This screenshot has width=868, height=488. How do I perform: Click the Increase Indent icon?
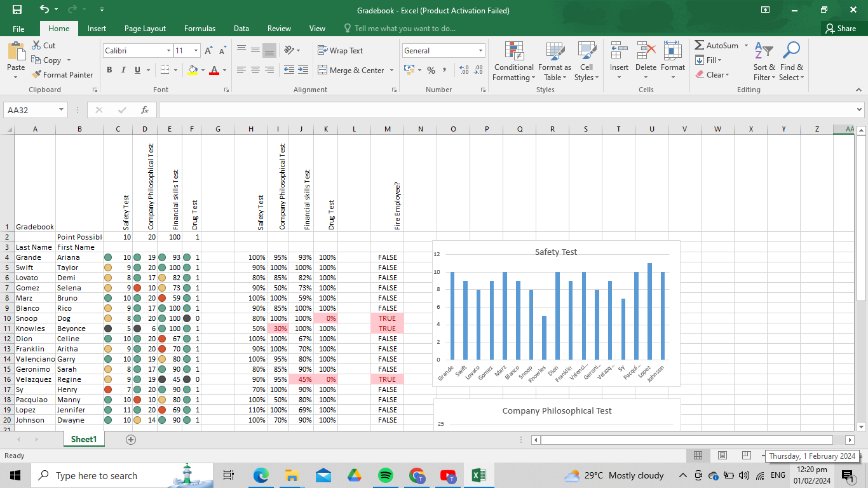pyautogui.click(x=303, y=70)
